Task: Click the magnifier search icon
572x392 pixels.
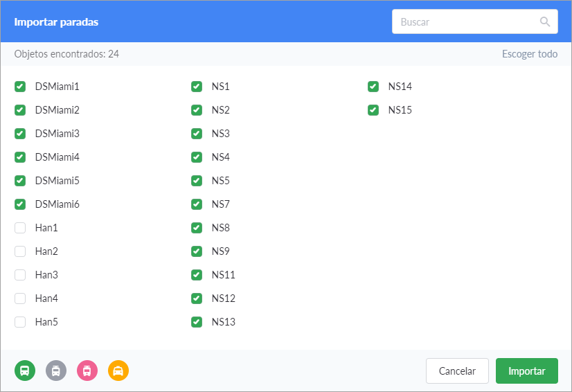Action: point(545,21)
